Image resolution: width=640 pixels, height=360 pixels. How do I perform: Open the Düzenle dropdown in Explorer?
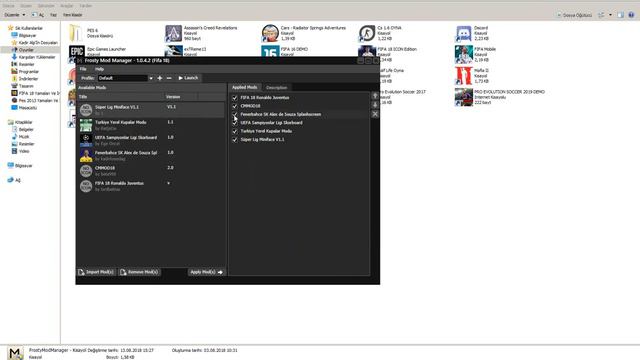pos(15,15)
